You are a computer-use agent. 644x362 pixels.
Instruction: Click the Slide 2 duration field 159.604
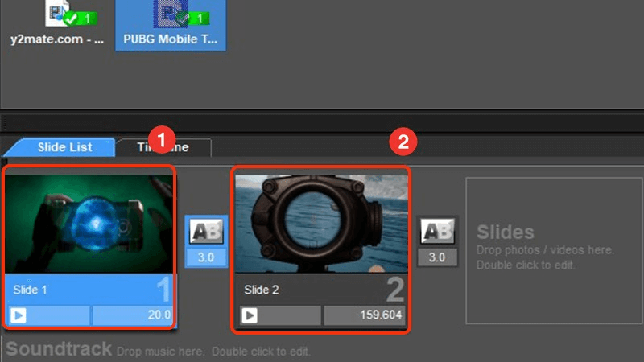[364, 315]
